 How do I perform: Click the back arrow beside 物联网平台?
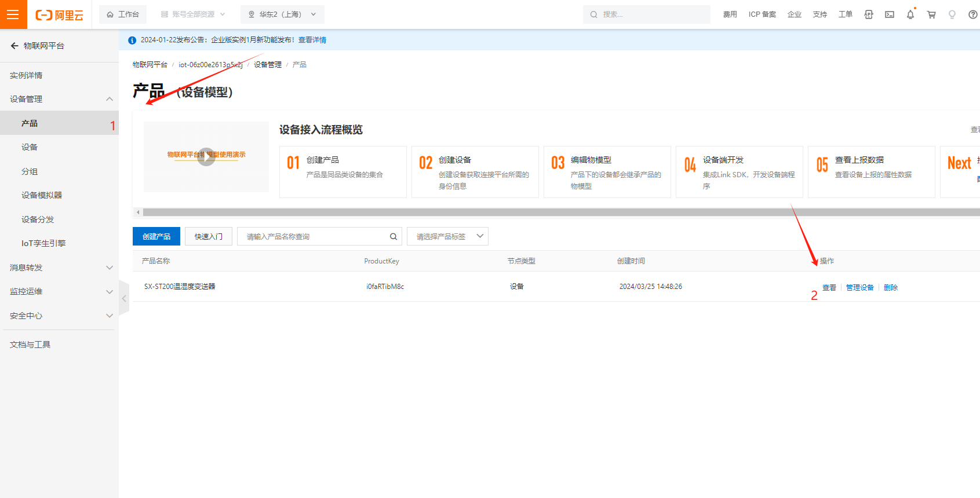[14, 46]
